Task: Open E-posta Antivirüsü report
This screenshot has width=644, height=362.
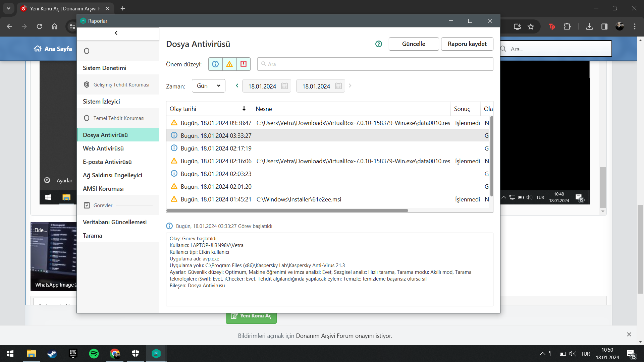Action: pos(118,162)
